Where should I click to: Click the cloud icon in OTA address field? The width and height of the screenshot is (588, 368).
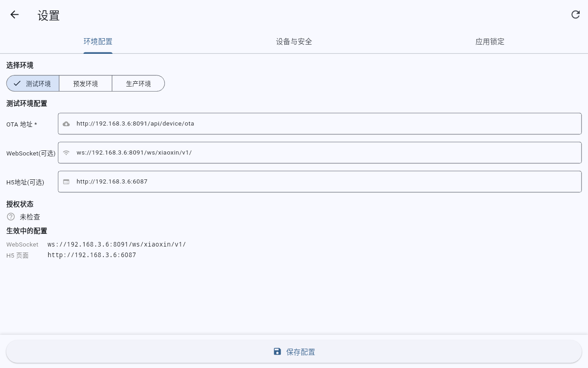click(x=67, y=124)
